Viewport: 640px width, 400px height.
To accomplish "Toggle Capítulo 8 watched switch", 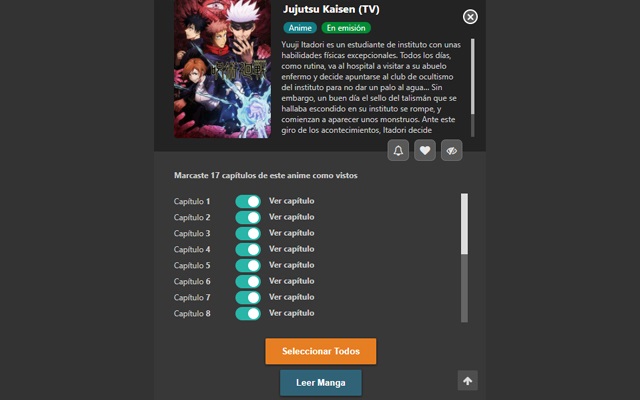I will pyautogui.click(x=248, y=313).
